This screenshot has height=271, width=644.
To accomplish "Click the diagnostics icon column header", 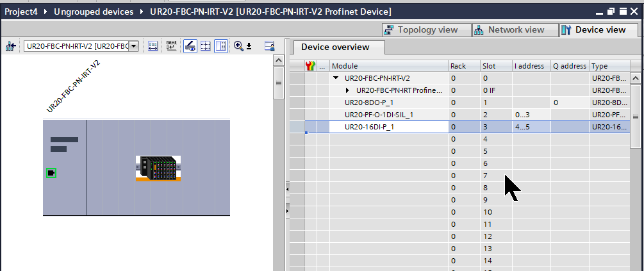I will tap(311, 66).
